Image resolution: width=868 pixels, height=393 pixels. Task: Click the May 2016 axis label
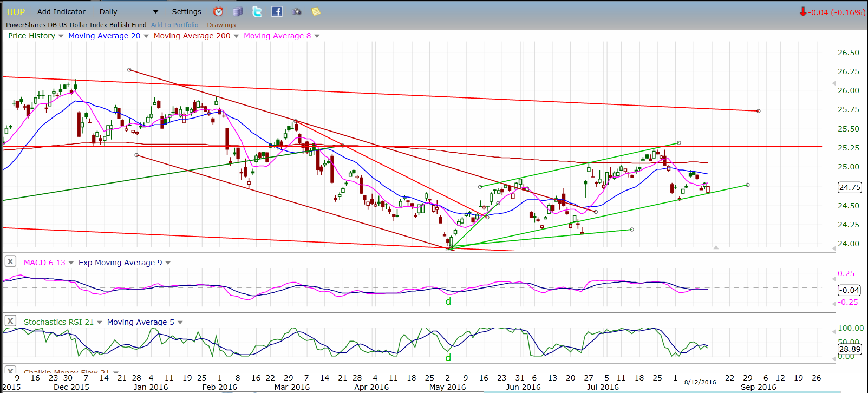tap(447, 387)
